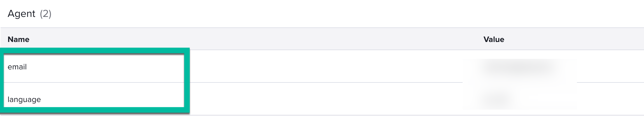Click the white space below email label
Screen dimensions: 644x116
click(93, 77)
